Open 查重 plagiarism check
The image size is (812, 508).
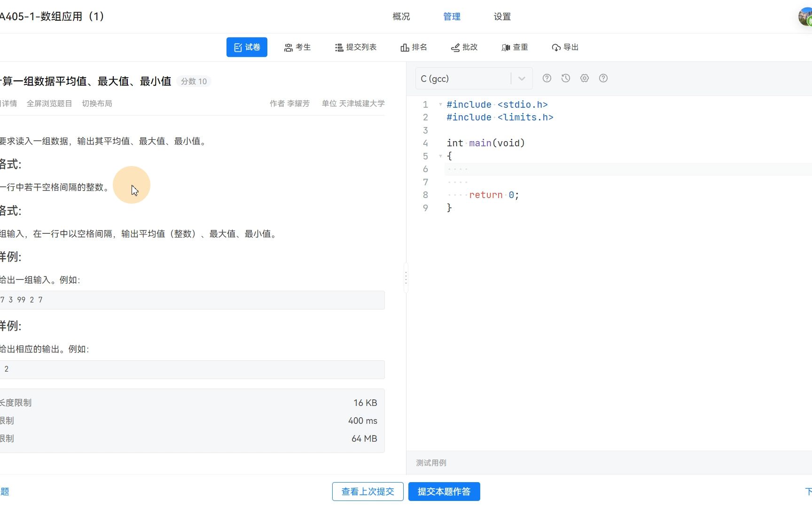(x=515, y=47)
